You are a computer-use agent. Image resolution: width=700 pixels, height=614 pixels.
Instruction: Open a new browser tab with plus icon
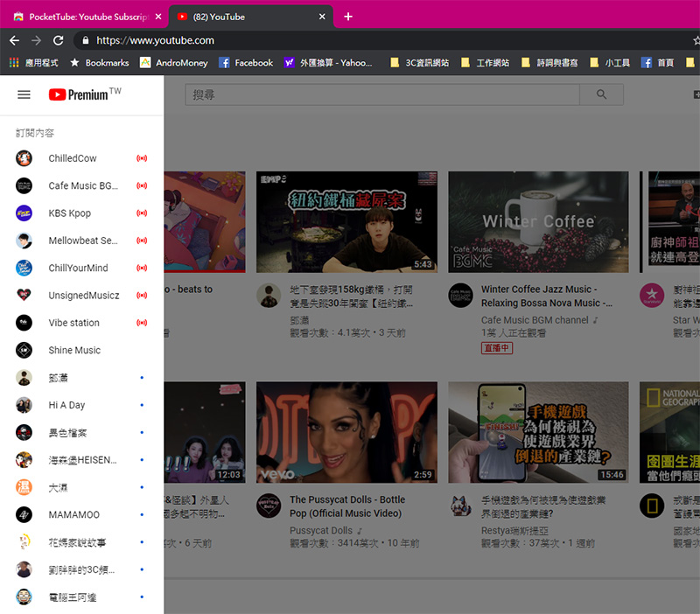click(348, 17)
